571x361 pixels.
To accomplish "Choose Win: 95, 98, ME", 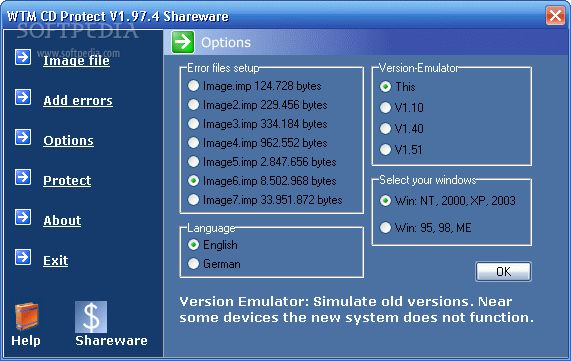I will 426,228.
